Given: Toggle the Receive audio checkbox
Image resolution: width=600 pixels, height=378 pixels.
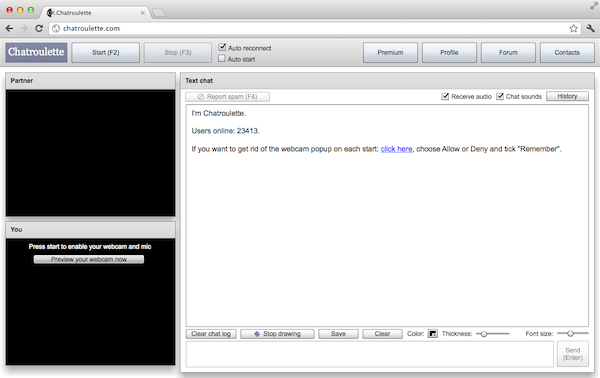Looking at the screenshot, I should tap(445, 96).
